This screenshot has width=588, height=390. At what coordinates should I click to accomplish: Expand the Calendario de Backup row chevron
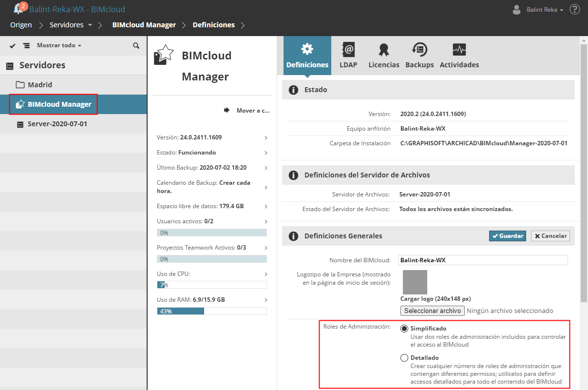tap(266, 187)
